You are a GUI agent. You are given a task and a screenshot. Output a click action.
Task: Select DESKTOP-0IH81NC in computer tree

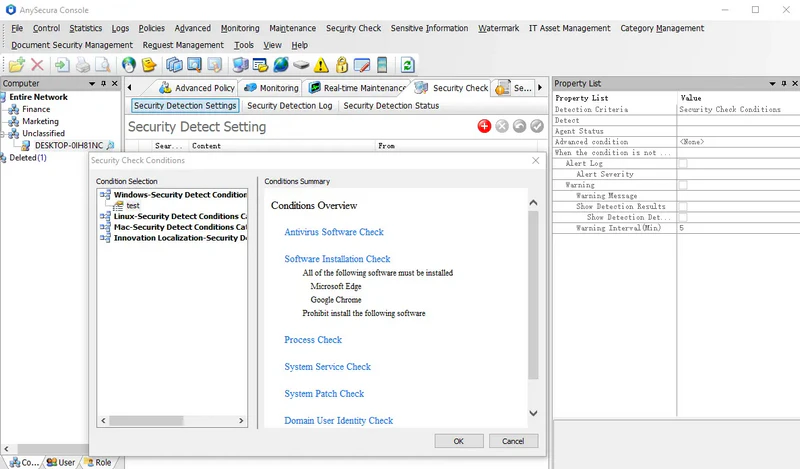(68, 145)
